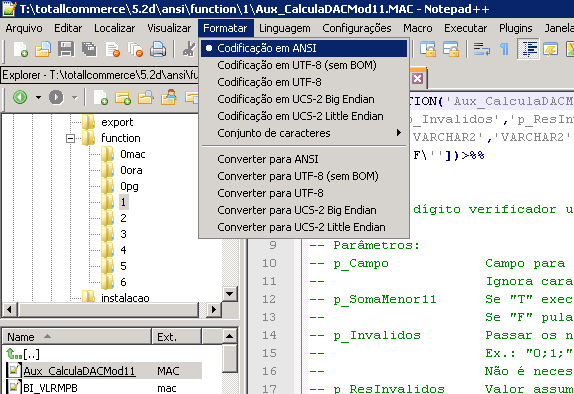Select the 0ora folder
The image size is (574, 394).
pos(131,170)
